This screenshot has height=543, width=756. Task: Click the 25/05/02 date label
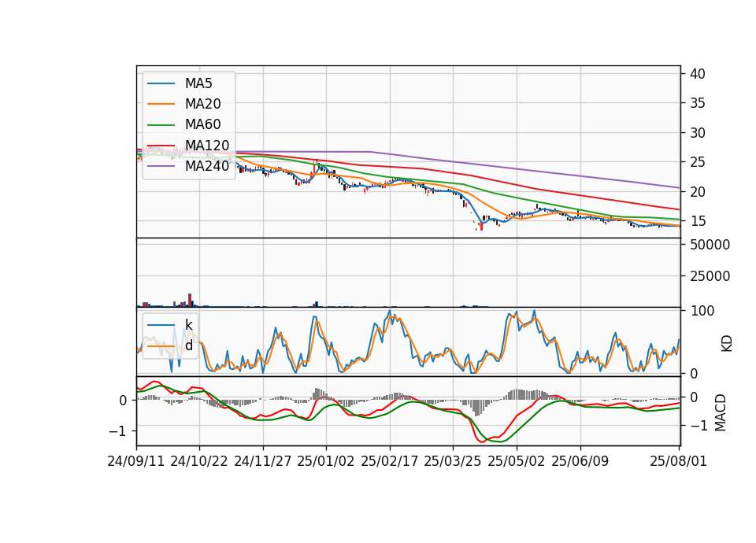pyautogui.click(x=517, y=461)
